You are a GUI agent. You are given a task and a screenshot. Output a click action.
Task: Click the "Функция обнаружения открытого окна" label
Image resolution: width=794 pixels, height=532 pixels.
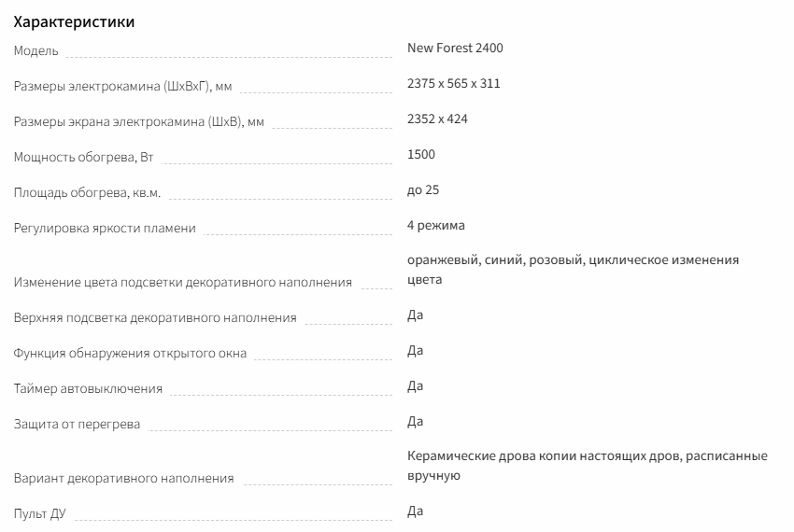click(x=130, y=354)
